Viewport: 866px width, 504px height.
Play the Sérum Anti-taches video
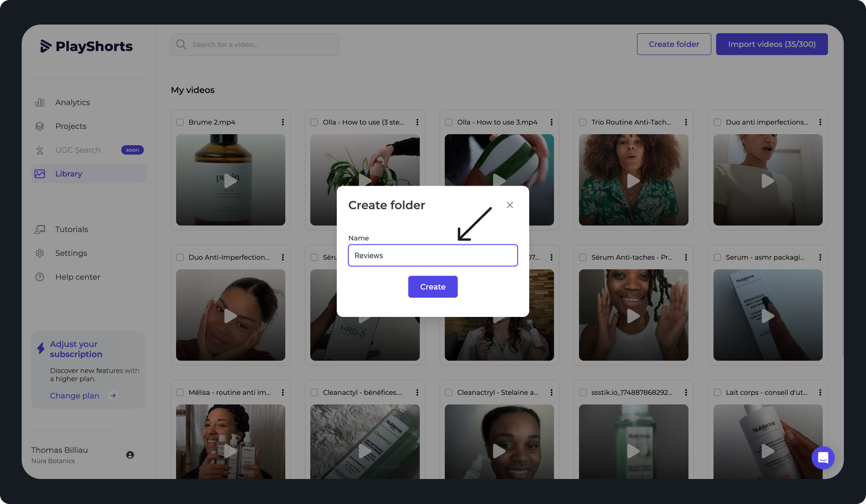pyautogui.click(x=633, y=316)
